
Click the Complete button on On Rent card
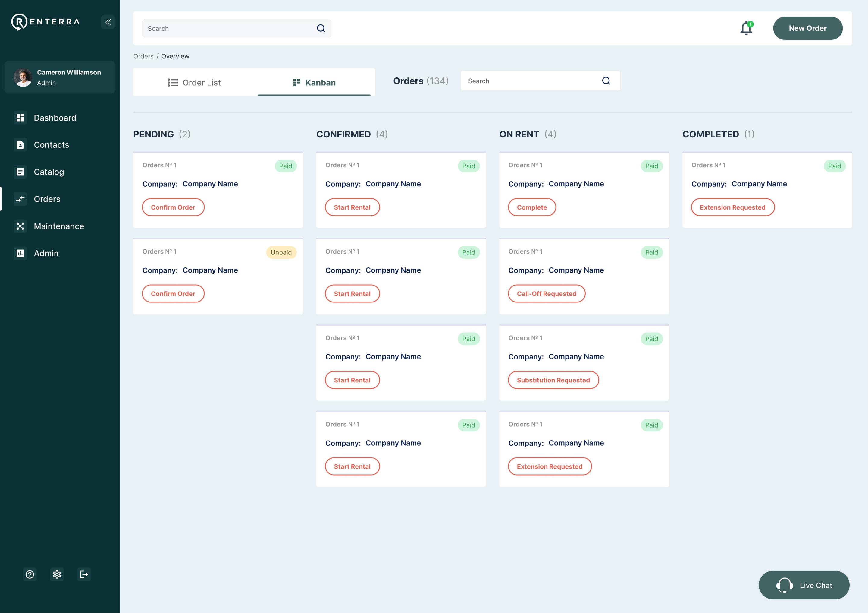[x=532, y=207]
